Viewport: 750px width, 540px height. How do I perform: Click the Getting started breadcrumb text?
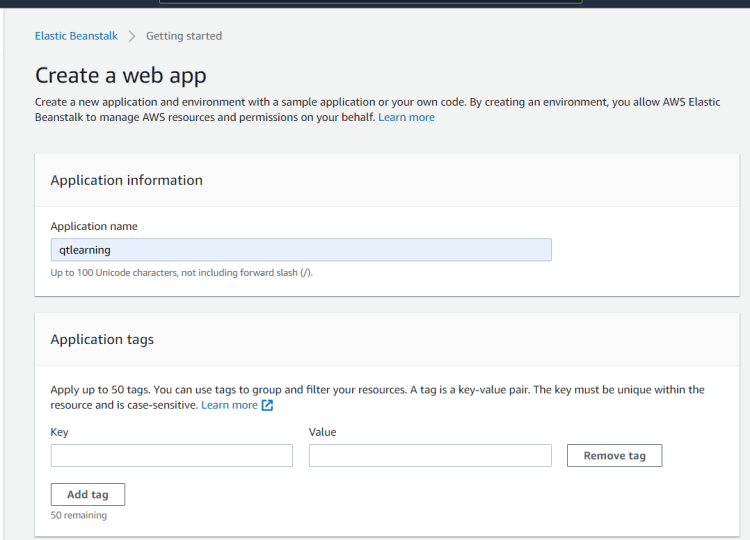tap(184, 36)
